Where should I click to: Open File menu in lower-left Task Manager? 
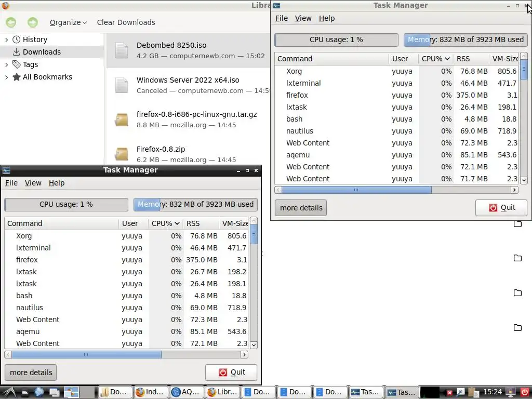(x=11, y=183)
